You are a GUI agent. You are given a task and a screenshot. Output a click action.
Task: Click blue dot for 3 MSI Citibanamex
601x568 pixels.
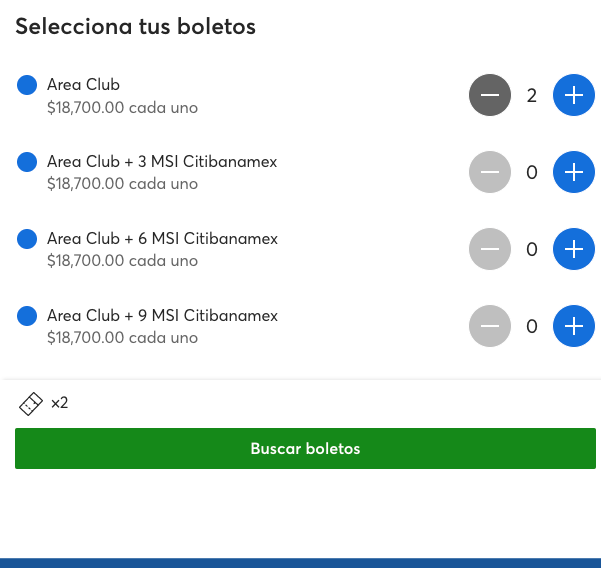pos(28,162)
